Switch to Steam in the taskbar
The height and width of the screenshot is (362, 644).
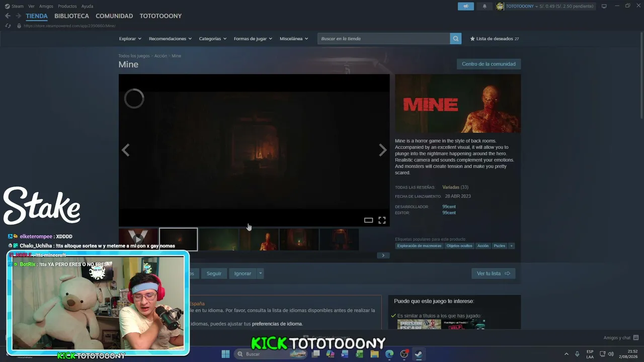[418, 354]
